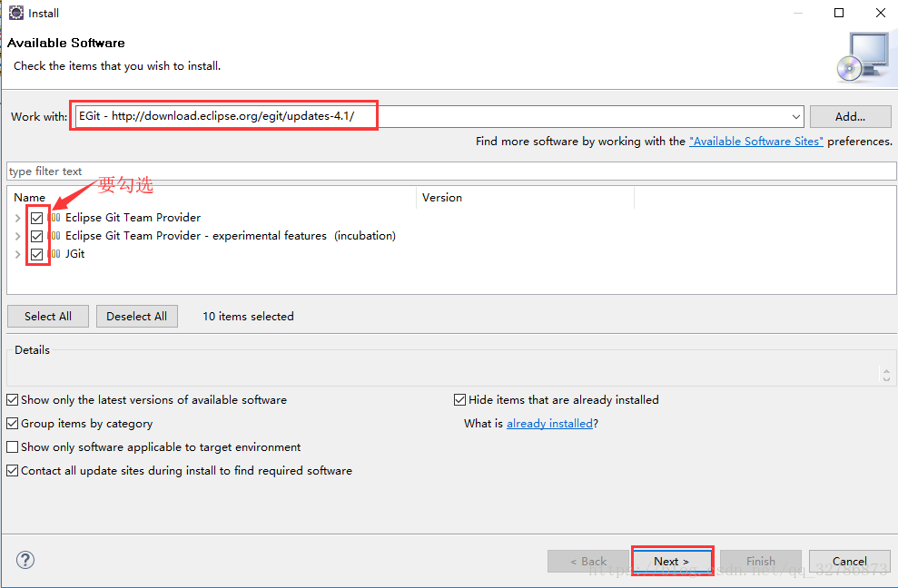Open the help question mark icon
The image size is (898, 588).
coord(25,560)
